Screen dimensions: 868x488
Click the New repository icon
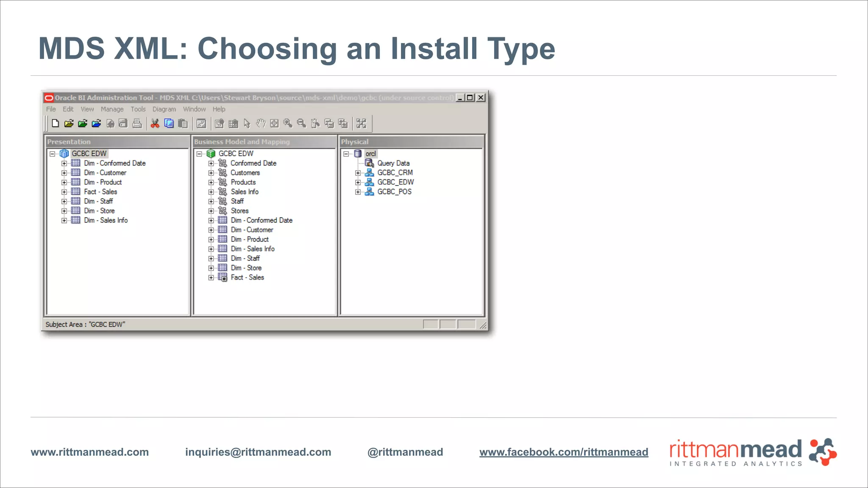point(55,123)
